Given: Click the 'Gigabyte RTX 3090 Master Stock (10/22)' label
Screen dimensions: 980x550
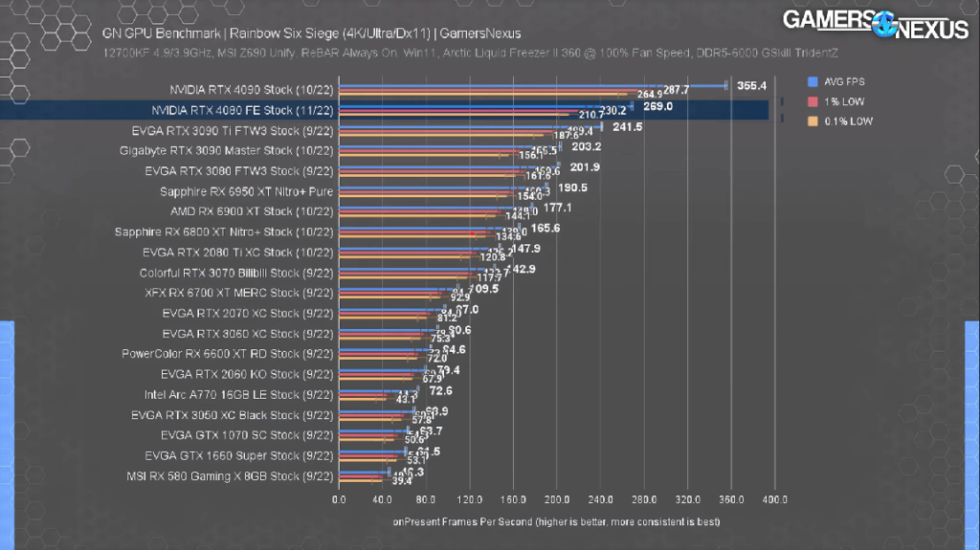Looking at the screenshot, I should (227, 151).
